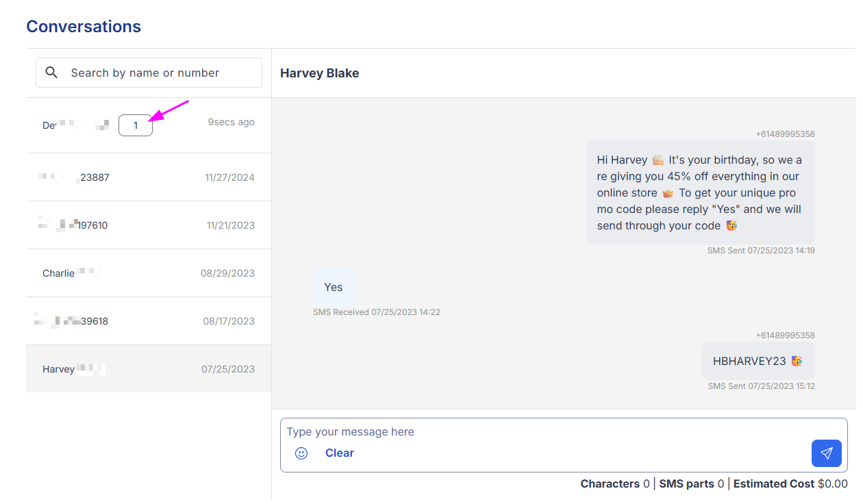
Task: Select Harvey's conversation in list
Action: (x=148, y=369)
